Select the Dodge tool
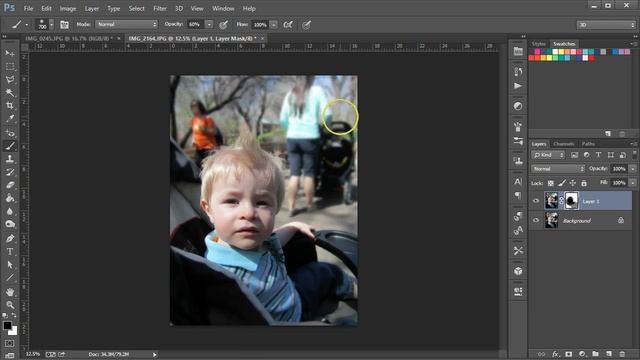 click(10, 224)
